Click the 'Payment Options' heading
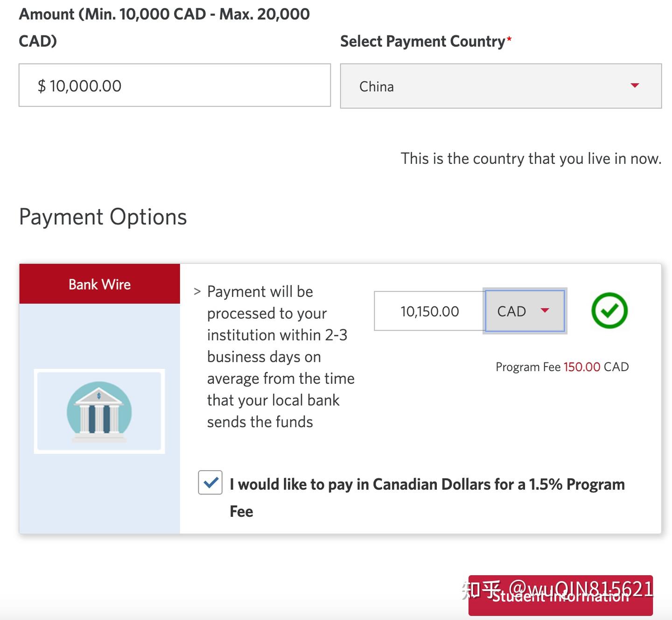The image size is (672, 620). (x=103, y=217)
